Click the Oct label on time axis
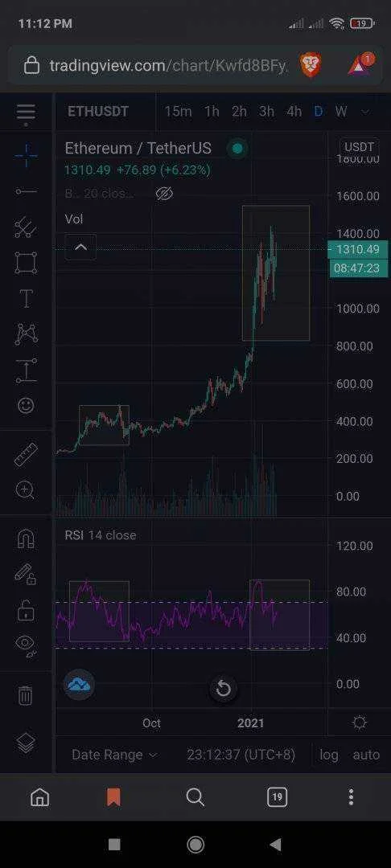The height and width of the screenshot is (868, 391). pos(151,723)
